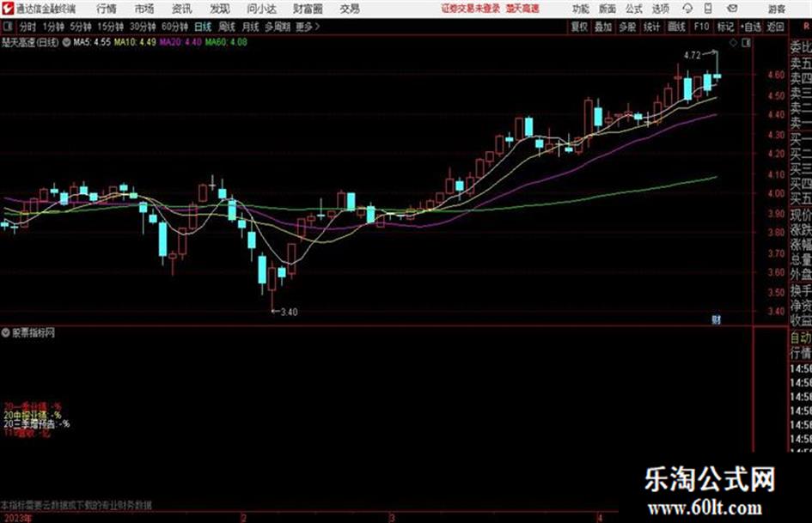Screen dimensions: 812x523
Task: Switch to the 分时 chart tab
Action: [27, 27]
